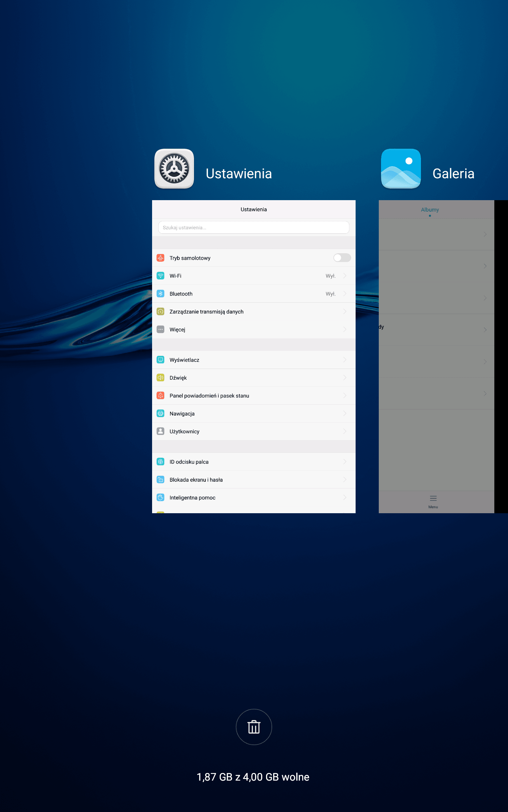Clear all recent apps with trash button

(254, 727)
